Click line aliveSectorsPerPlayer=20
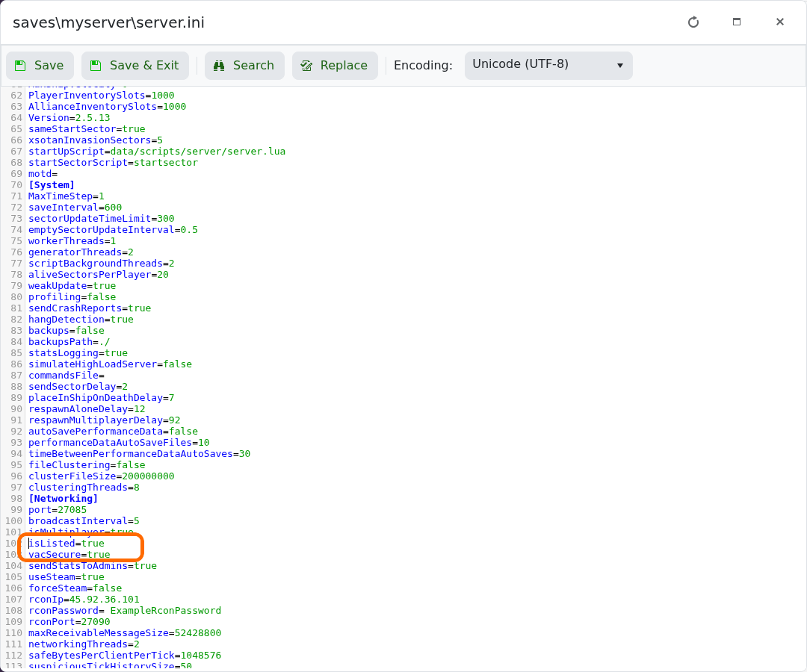The width and height of the screenshot is (807, 672). click(99, 275)
